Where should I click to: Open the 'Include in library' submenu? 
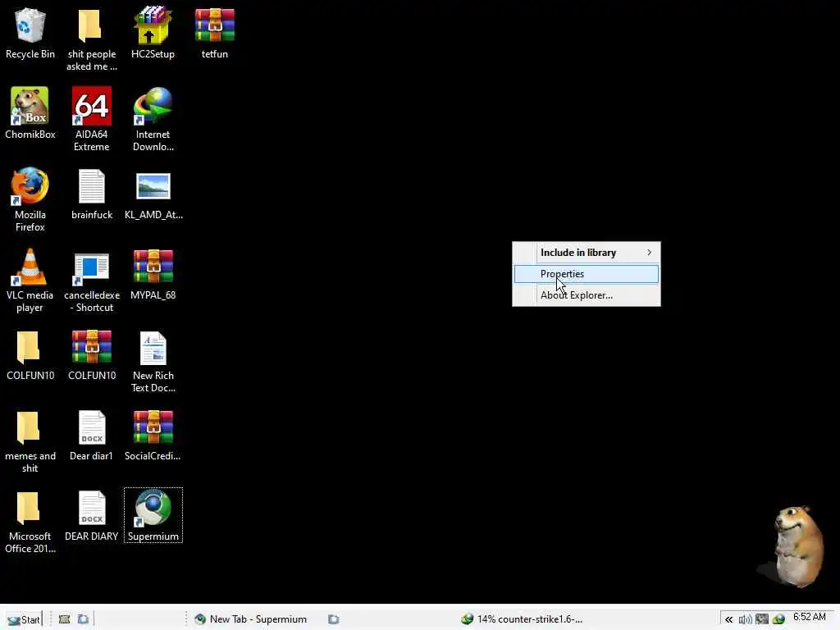coord(586,253)
